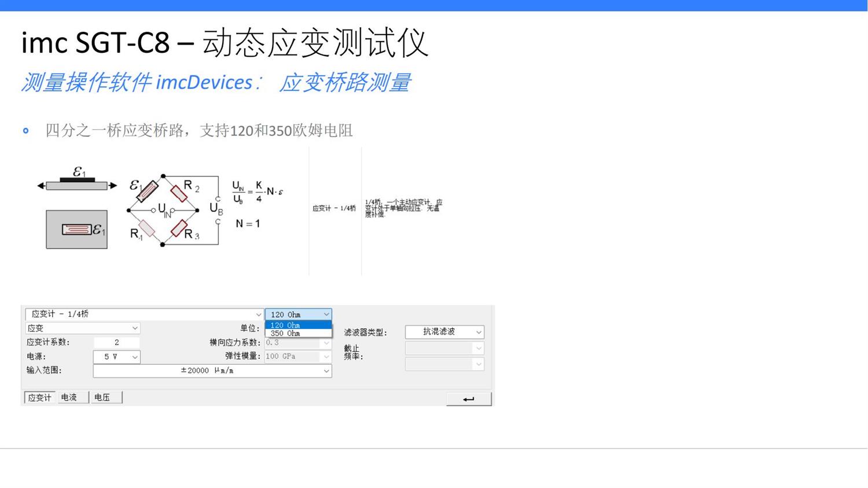Click the 弹性模量: label
Image resolution: width=868 pixels, height=488 pixels.
[x=243, y=356]
